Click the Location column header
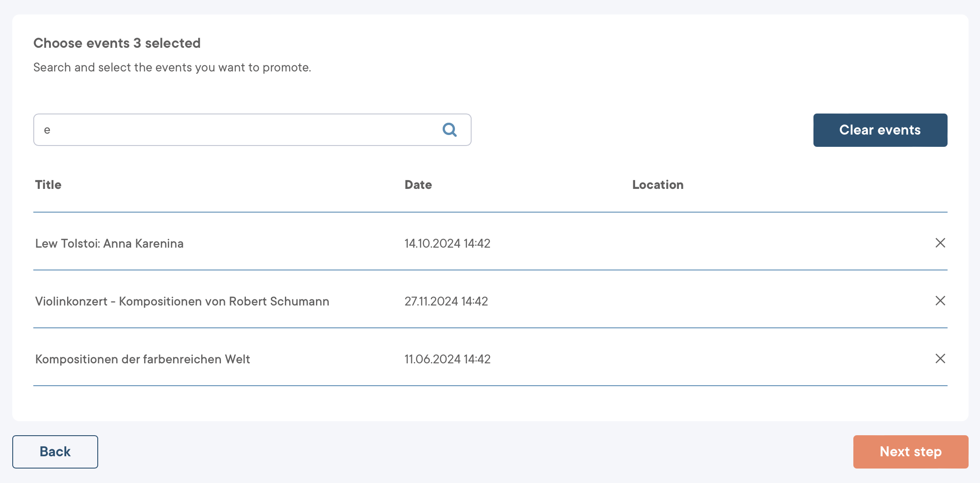The height and width of the screenshot is (483, 980). [657, 185]
